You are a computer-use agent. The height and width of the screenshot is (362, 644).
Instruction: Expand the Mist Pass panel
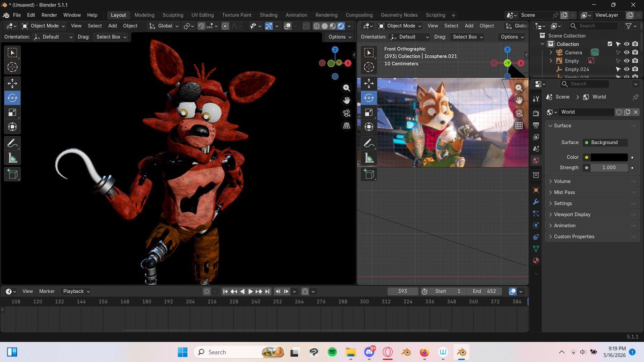592,192
